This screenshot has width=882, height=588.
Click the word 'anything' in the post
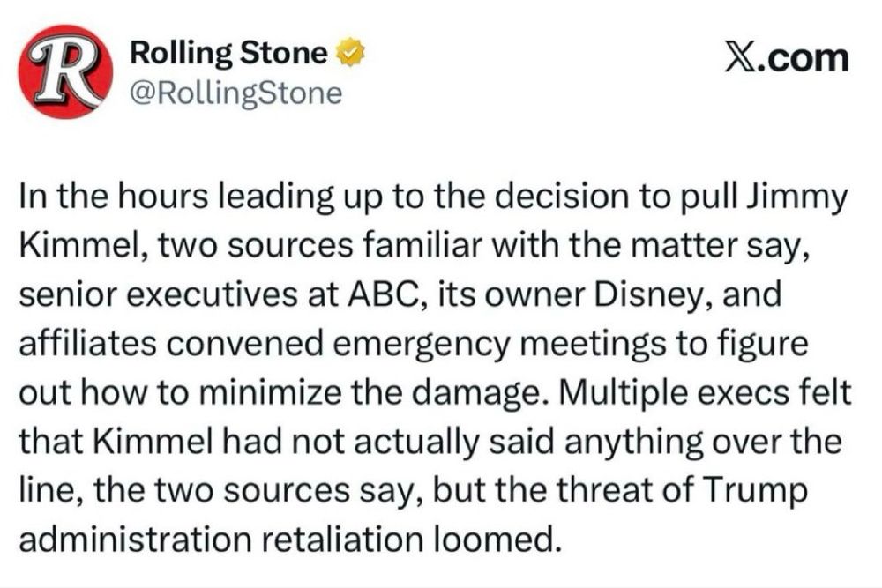(634, 443)
